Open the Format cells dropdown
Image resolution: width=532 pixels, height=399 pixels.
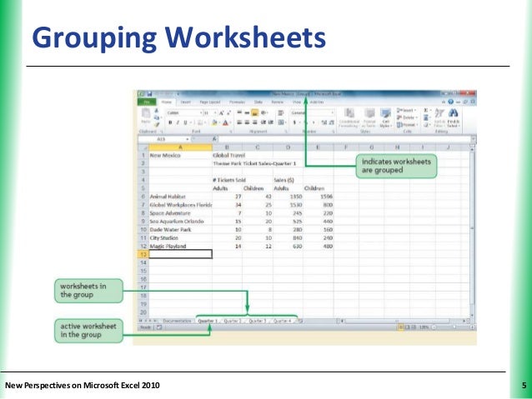(x=408, y=125)
